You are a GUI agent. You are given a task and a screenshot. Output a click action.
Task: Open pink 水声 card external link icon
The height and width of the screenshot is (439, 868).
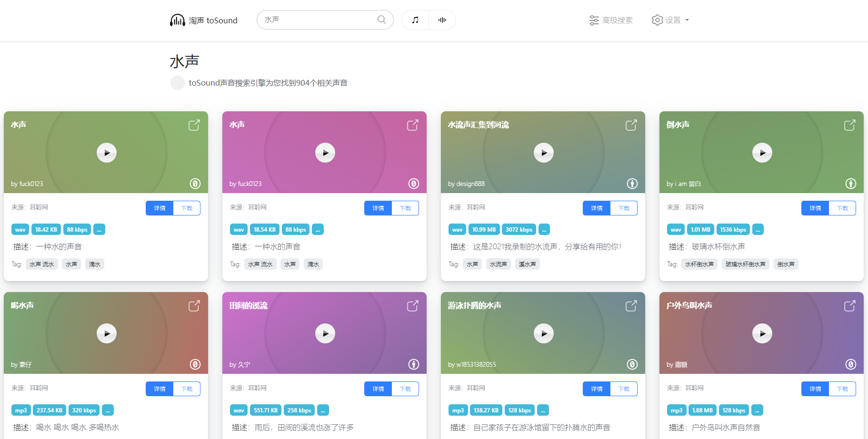click(x=413, y=125)
